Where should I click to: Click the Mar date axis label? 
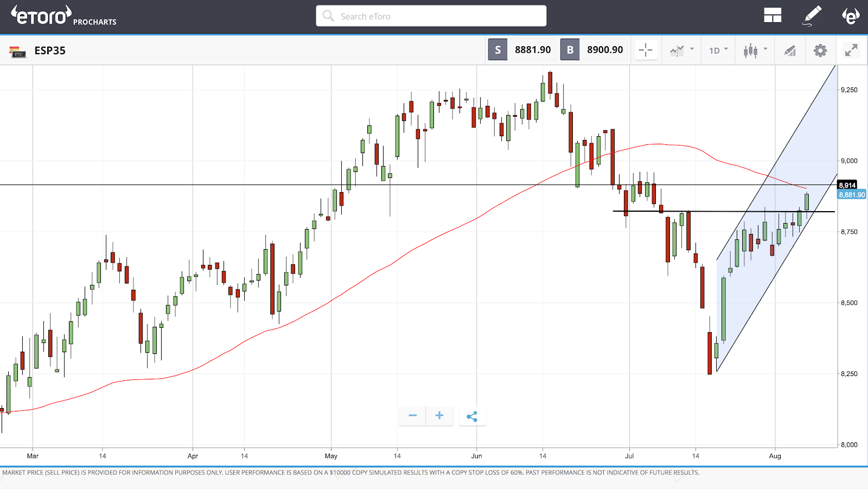coord(33,456)
